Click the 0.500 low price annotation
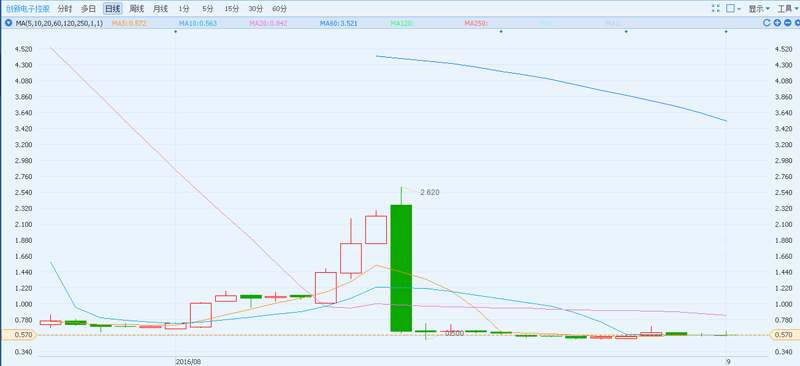 (x=454, y=333)
